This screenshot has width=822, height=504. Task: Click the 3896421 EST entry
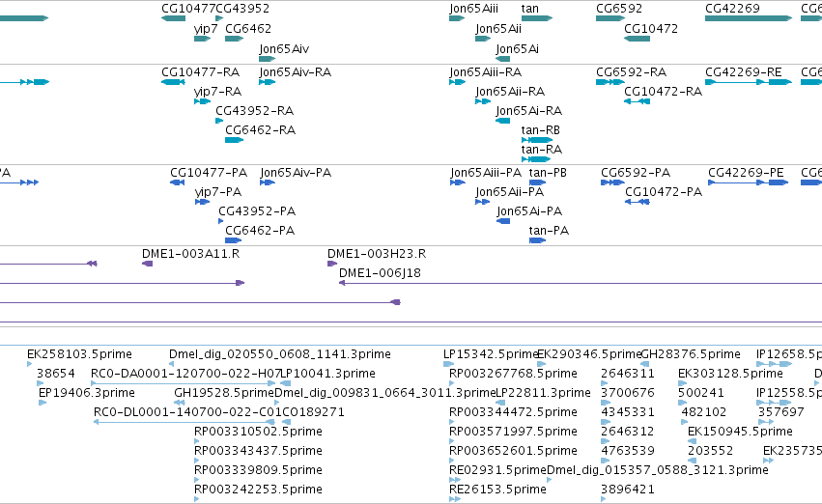pyautogui.click(x=628, y=490)
